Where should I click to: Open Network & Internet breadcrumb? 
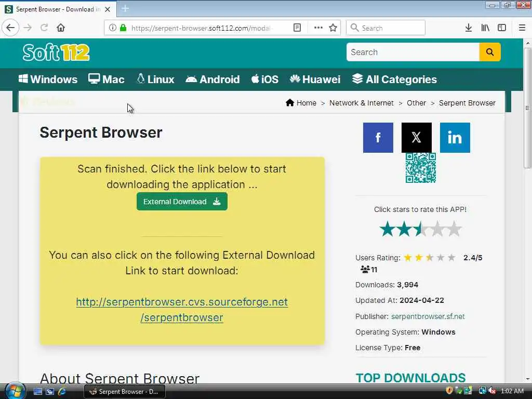tap(362, 103)
